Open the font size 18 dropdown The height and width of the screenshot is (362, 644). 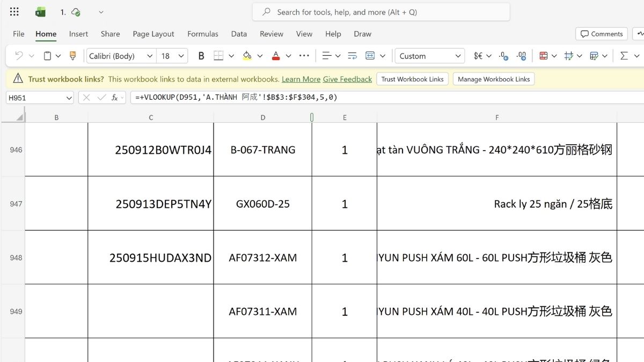180,56
